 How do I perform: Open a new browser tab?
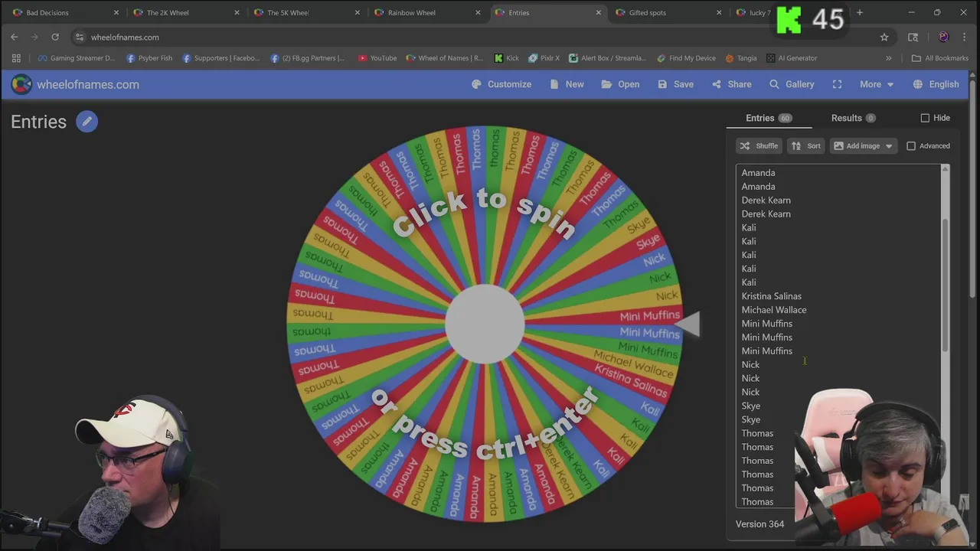(x=860, y=12)
